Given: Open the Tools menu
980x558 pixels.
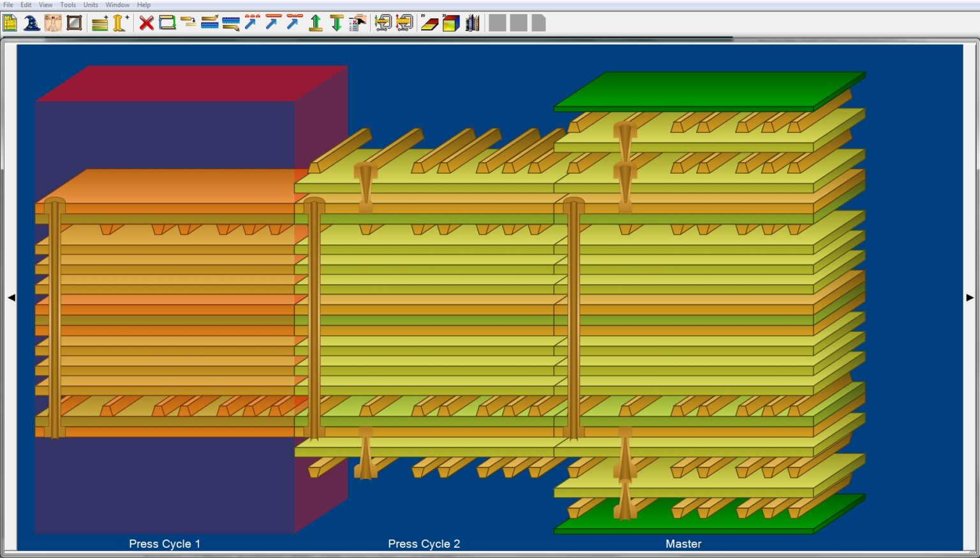Looking at the screenshot, I should tap(68, 4).
